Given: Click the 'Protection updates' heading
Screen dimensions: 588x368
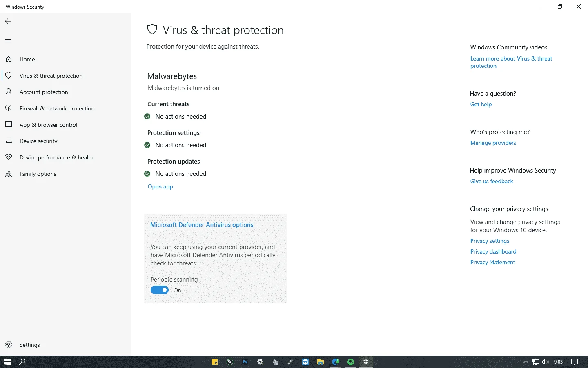Looking at the screenshot, I should (174, 162).
